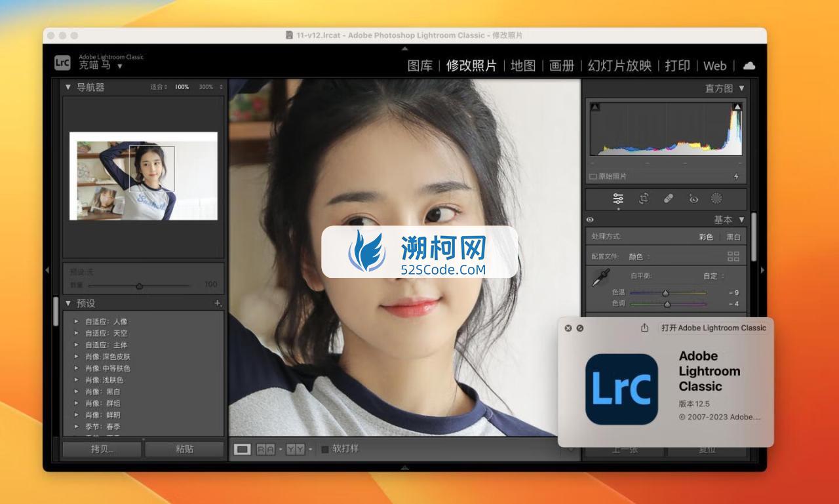Open the 300% zoom level dropdown arrows

[x=221, y=87]
